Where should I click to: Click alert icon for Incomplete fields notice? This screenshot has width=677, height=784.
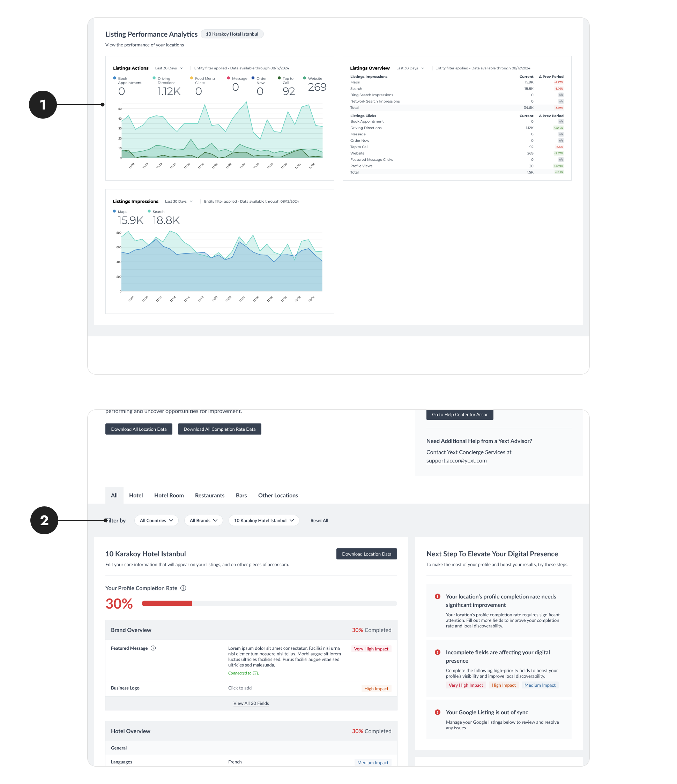pos(437,652)
